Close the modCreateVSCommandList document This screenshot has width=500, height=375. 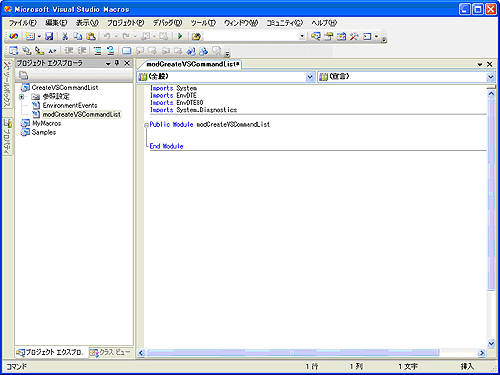(x=490, y=64)
